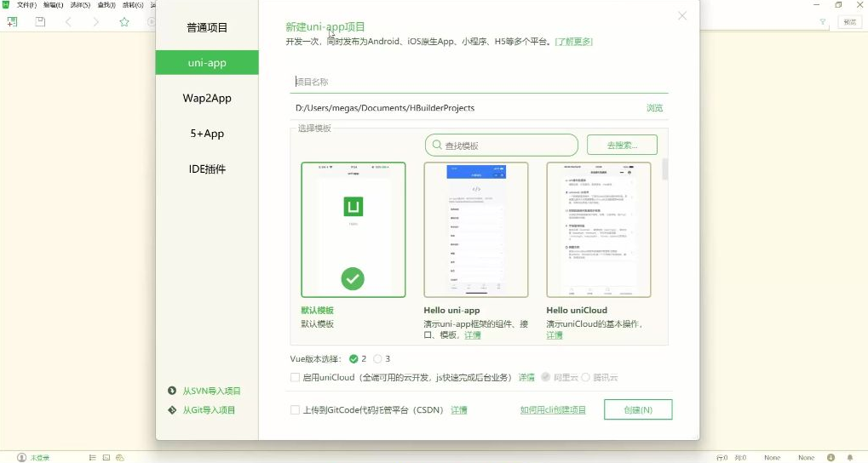This screenshot has height=463, width=868.
Task: Select the Hello uni-app template thumbnail
Action: point(476,230)
